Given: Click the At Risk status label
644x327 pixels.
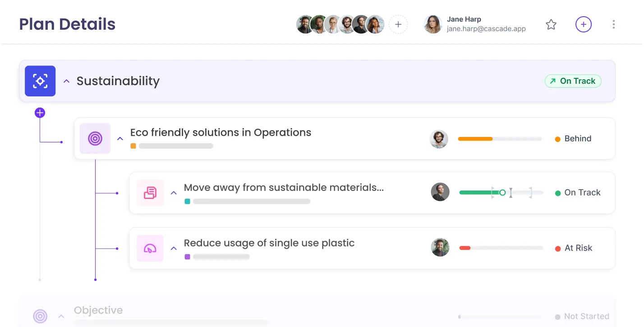Looking at the screenshot, I should pyautogui.click(x=578, y=248).
